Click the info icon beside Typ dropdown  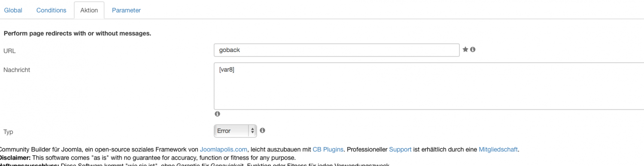click(x=262, y=130)
